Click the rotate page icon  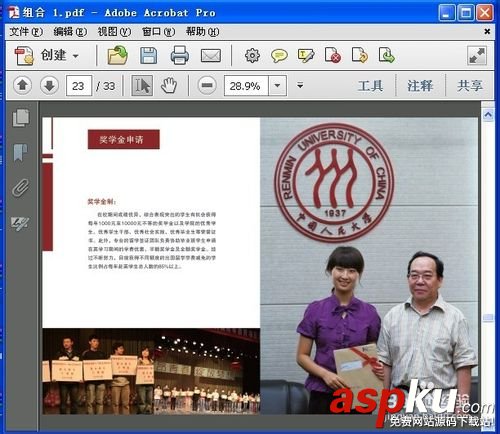360,55
